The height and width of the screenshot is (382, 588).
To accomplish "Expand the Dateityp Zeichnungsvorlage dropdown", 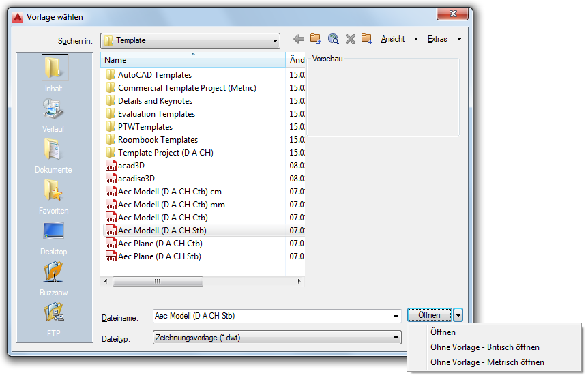I will (x=277, y=338).
